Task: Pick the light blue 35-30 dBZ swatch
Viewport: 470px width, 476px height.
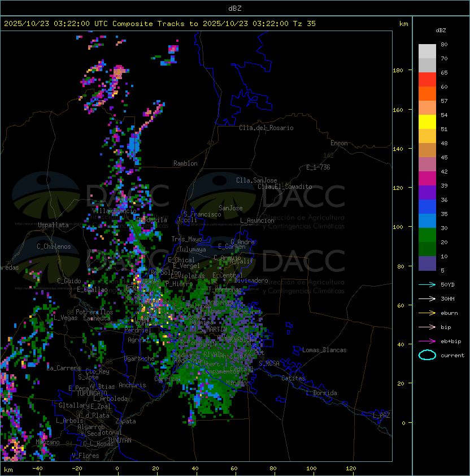Action: 427,220
